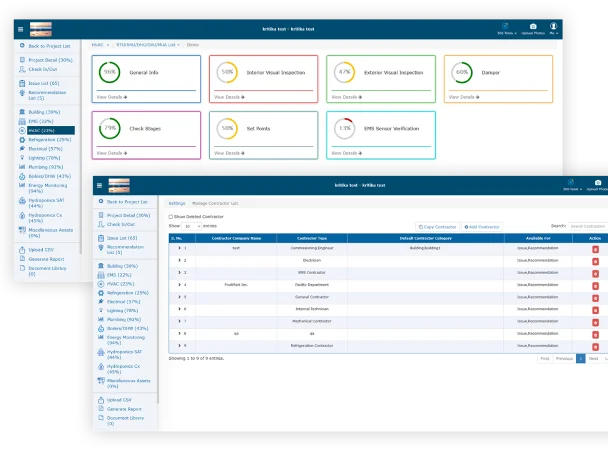Expand contractor row 4
Screen dimensions: 608x455
(x=179, y=285)
